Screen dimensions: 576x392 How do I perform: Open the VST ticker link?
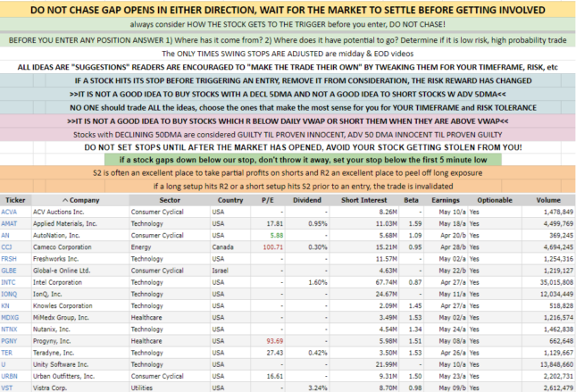pyautogui.click(x=6, y=388)
